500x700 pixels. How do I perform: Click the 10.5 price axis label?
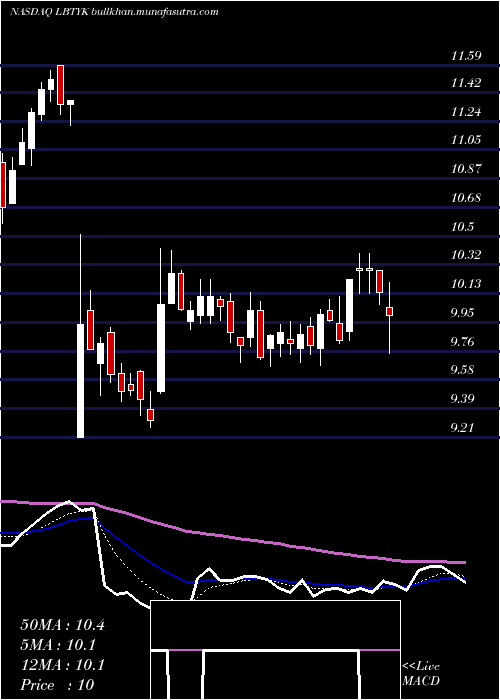[462, 226]
